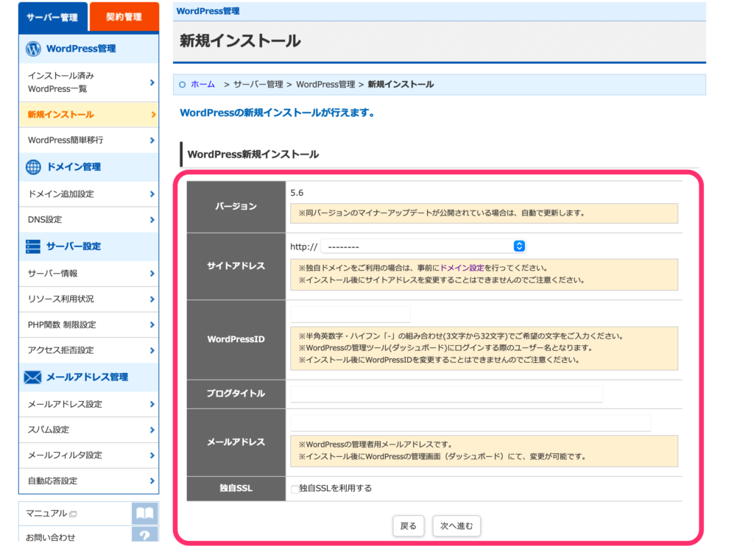Switch to the サーバー管理 tab

coord(53,18)
